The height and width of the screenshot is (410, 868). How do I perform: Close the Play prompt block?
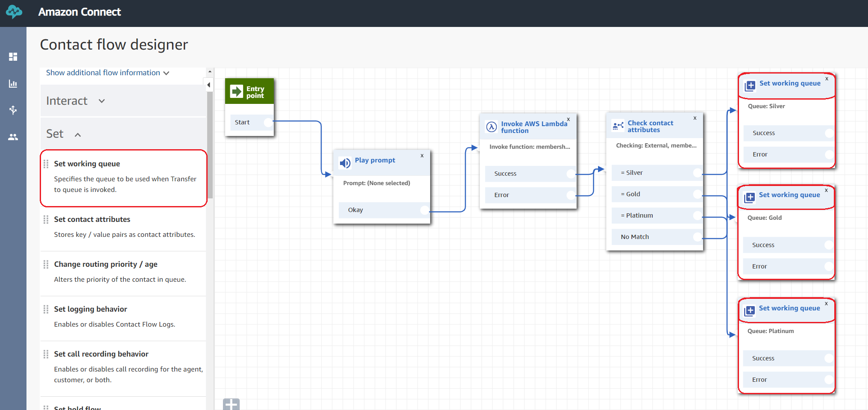[x=422, y=156]
